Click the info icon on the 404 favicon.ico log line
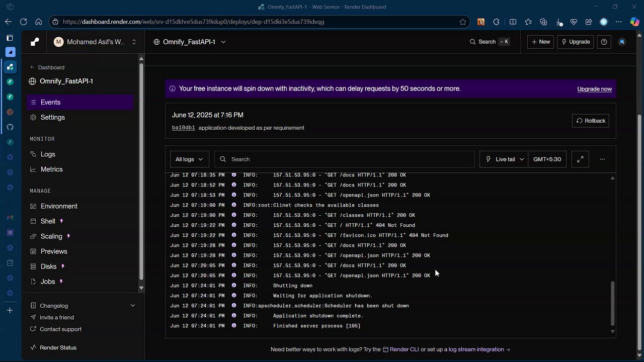 pyautogui.click(x=234, y=235)
